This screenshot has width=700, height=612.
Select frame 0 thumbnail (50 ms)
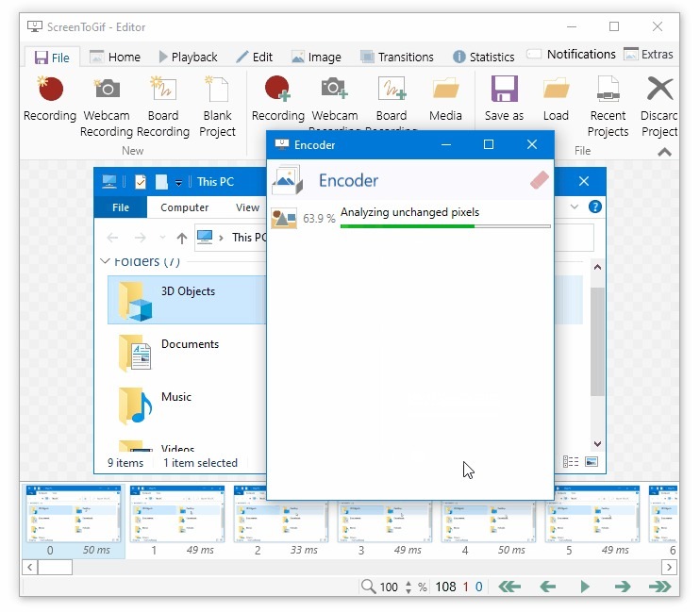point(74,521)
